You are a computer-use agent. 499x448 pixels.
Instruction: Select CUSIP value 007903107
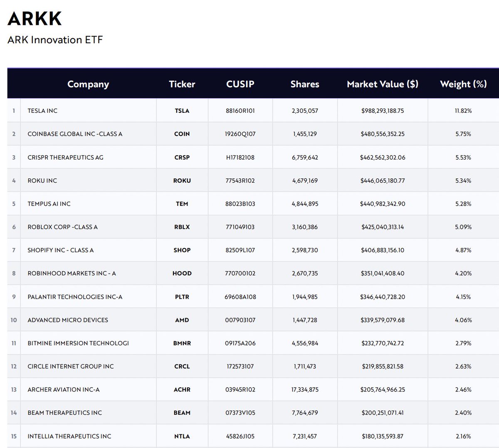tap(240, 320)
